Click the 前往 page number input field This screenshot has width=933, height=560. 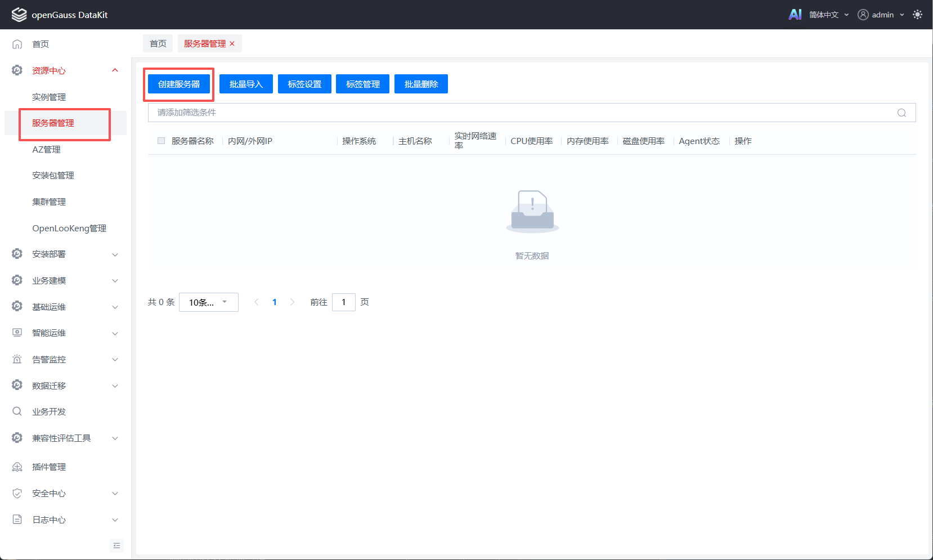coord(343,302)
